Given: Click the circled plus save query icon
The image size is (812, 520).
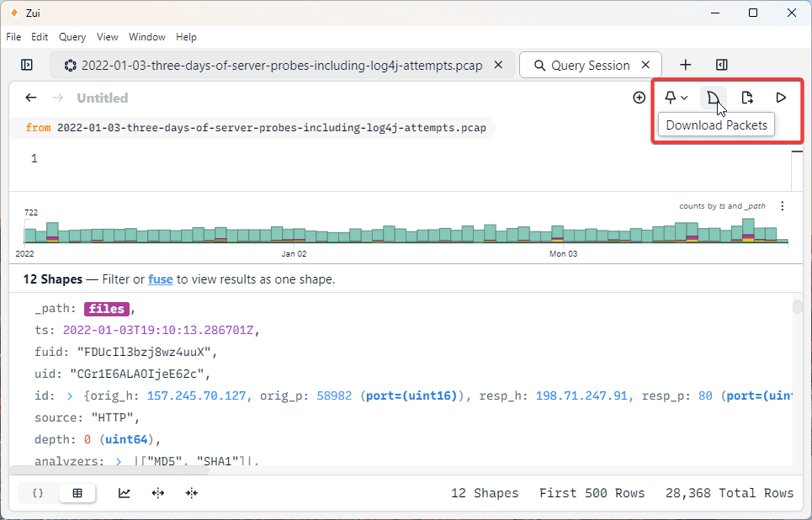Looking at the screenshot, I should (x=639, y=98).
